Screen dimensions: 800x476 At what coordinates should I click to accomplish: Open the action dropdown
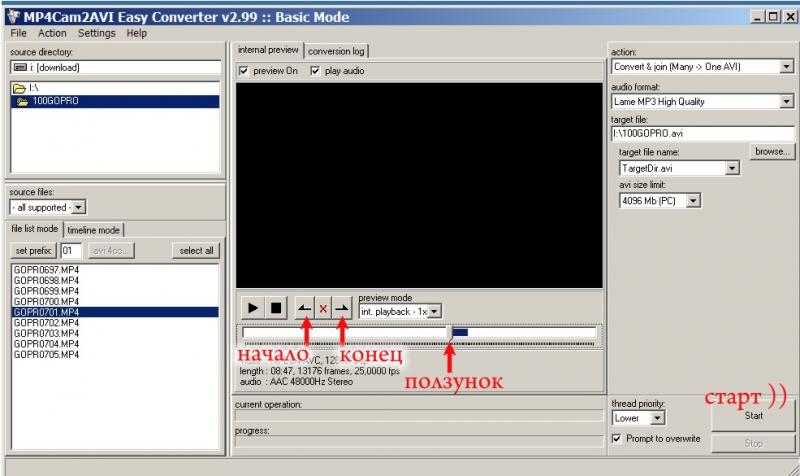point(786,67)
